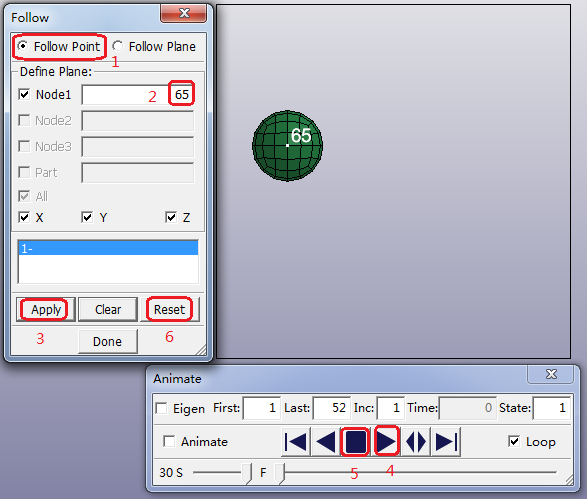The image size is (587, 499).
Task: Enable the Animate checkbox
Action: (x=169, y=441)
